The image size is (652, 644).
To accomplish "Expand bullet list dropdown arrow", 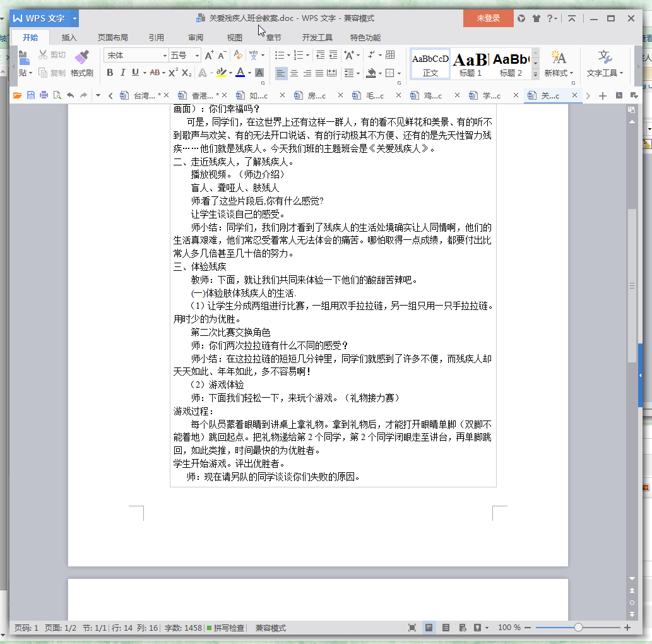I will coord(288,56).
